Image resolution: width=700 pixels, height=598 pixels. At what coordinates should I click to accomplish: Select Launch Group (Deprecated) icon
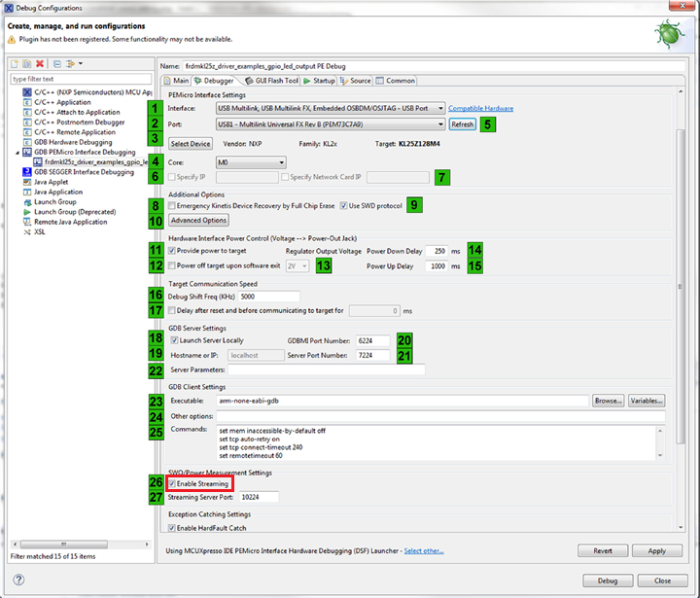point(27,212)
